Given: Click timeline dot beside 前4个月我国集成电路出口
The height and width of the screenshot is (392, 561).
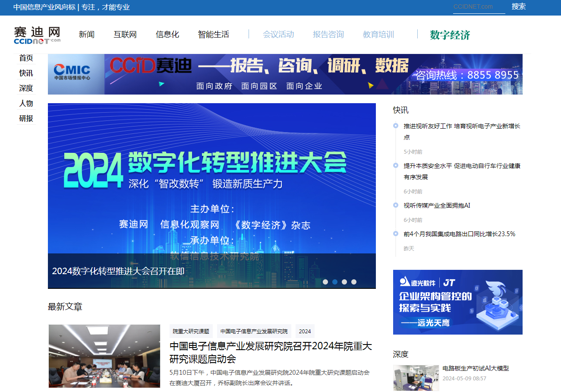Looking at the screenshot, I should [396, 234].
